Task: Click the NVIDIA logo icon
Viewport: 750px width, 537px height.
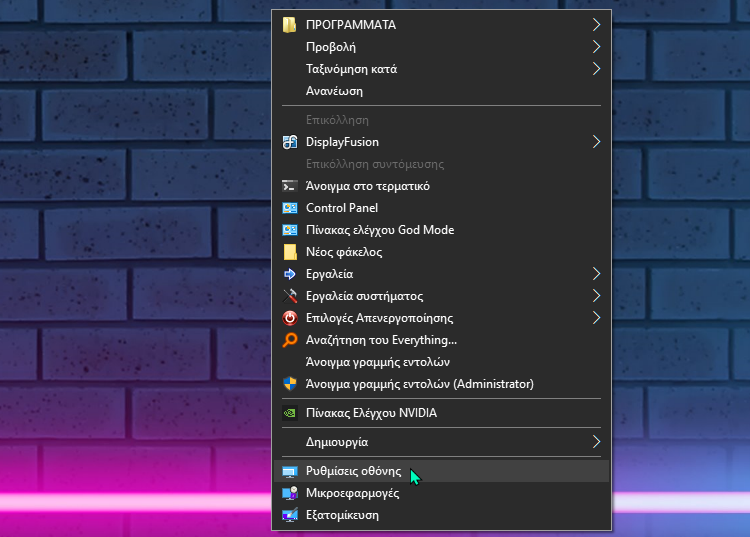Action: pos(290,413)
